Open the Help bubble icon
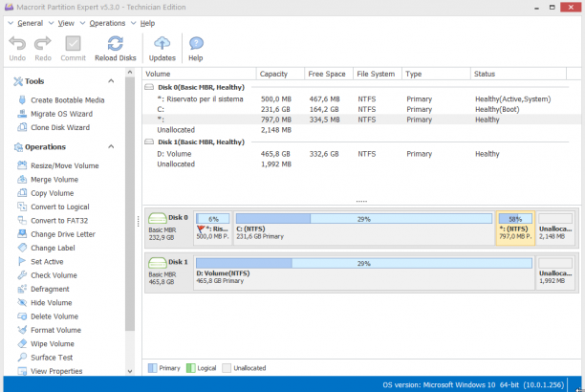Screen dimensions: 585x392 (196, 43)
